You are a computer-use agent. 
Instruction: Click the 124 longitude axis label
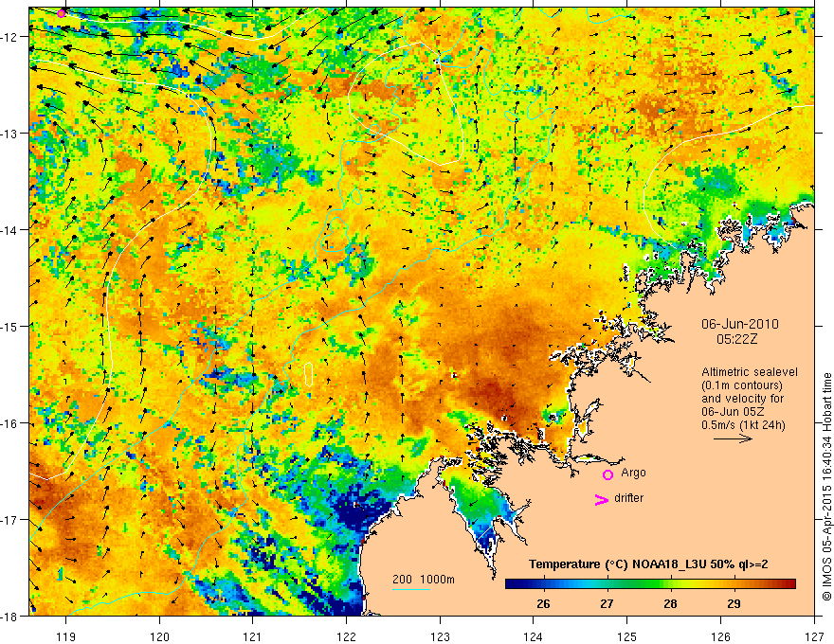534,636
